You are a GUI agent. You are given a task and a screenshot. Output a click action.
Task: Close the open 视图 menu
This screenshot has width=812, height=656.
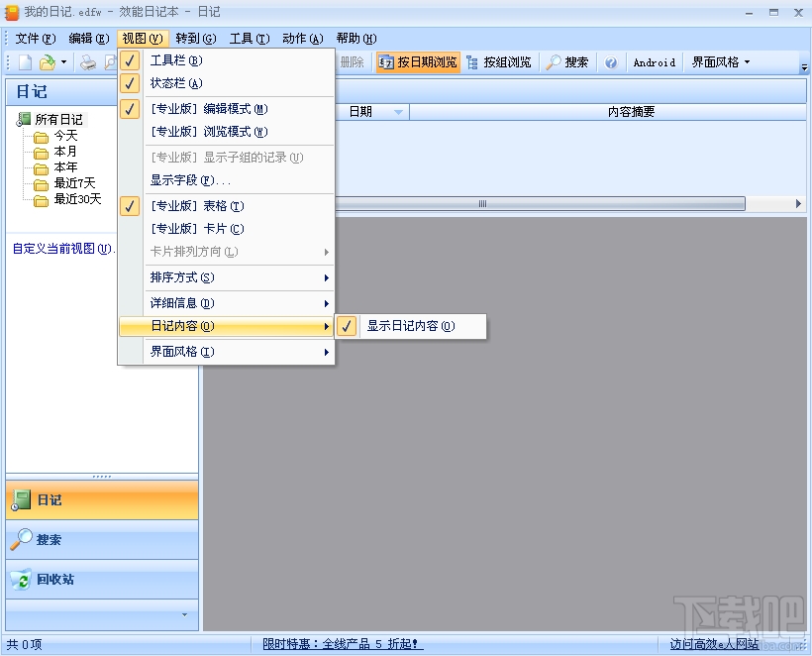143,39
